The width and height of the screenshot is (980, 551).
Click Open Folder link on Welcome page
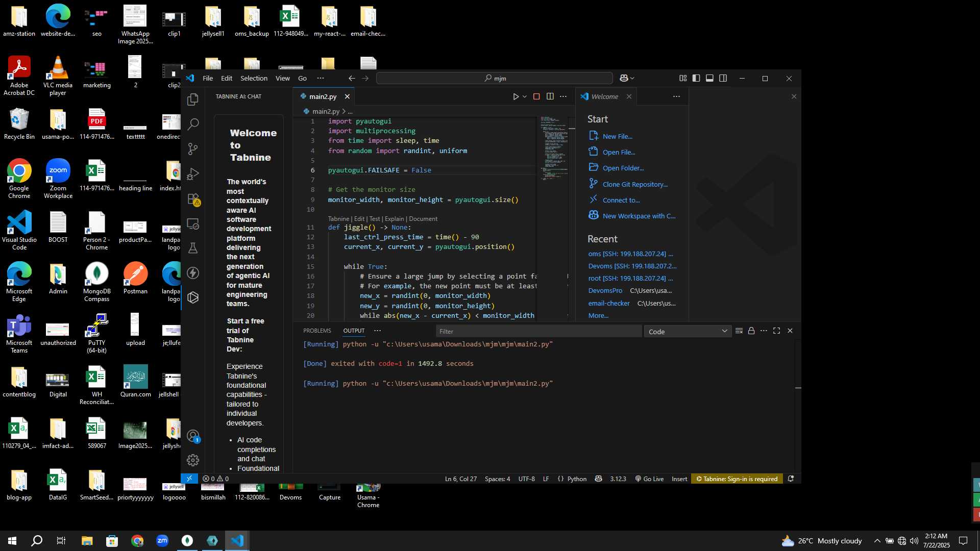tap(623, 168)
